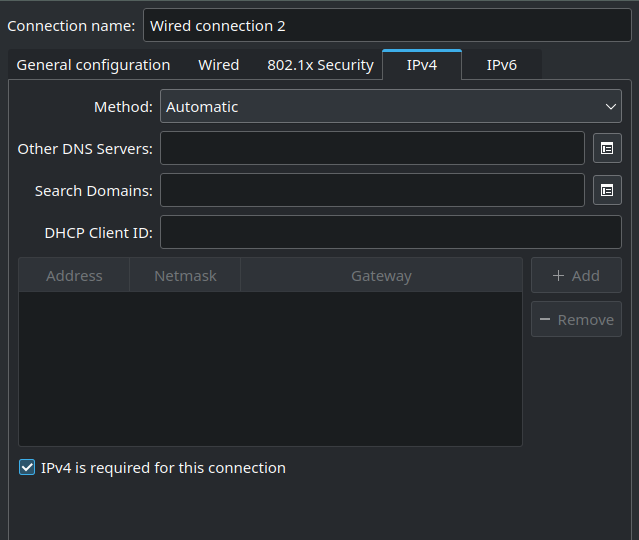639x540 pixels.
Task: Select the IPv4 tab
Action: click(422, 65)
